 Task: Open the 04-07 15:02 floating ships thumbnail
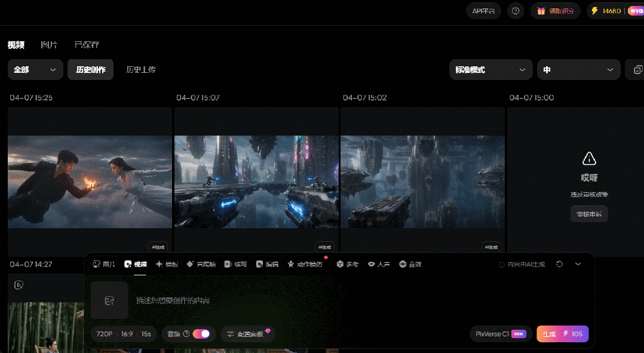point(422,182)
